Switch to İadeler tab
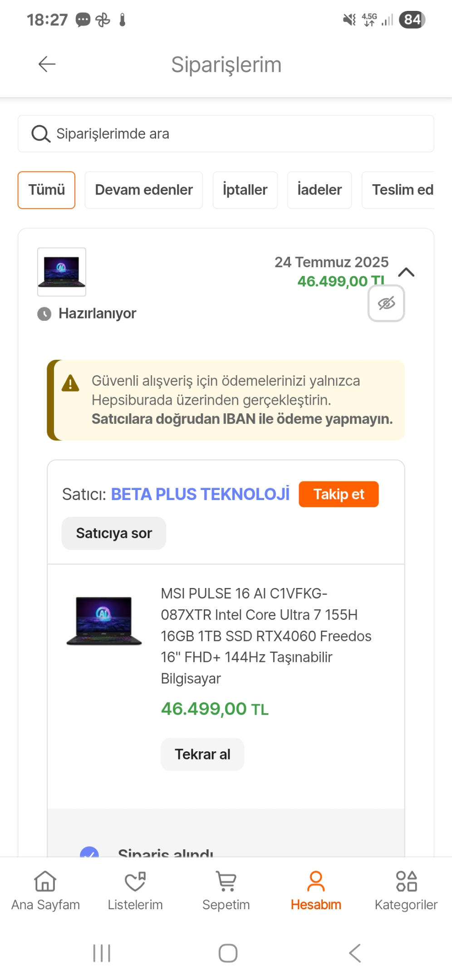452x980 pixels. 319,190
